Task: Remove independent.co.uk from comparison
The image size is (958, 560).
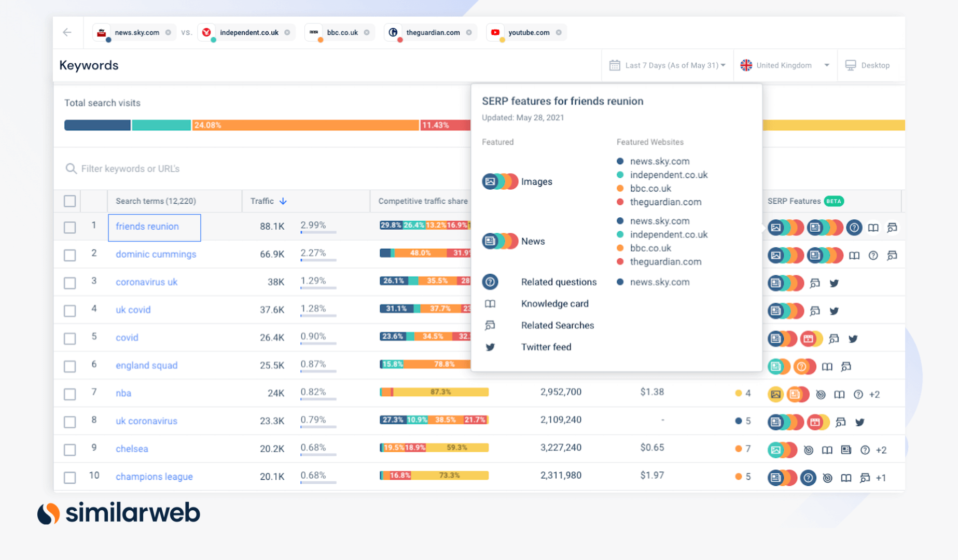Action: click(287, 32)
